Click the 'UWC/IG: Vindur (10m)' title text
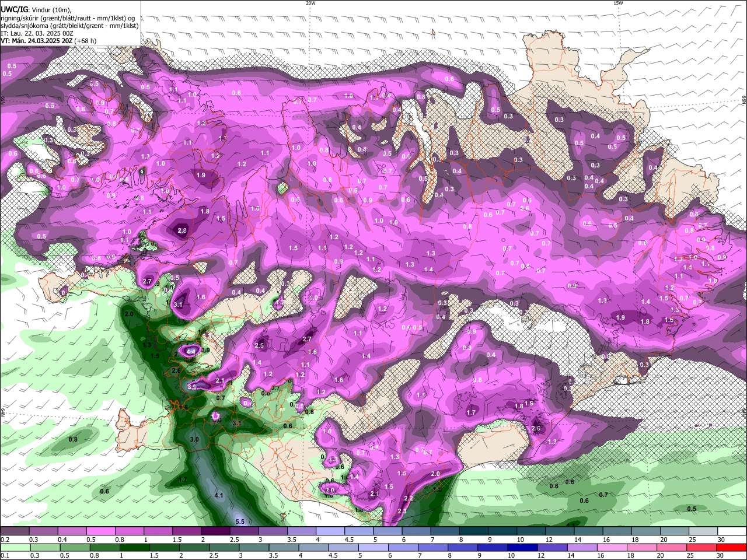Viewport: 747px width, 560px height. pos(36,9)
